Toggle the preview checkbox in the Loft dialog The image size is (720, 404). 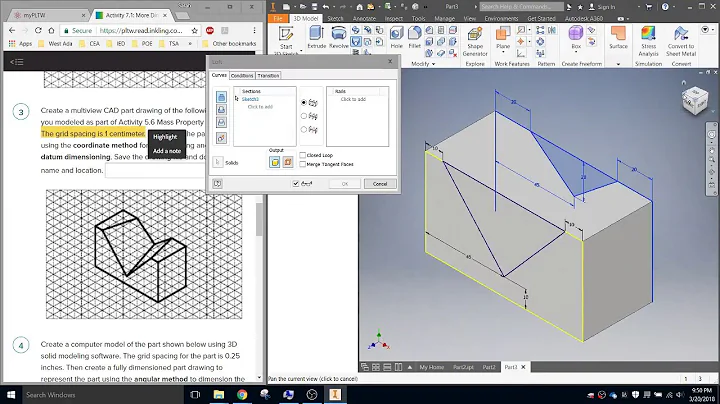click(x=296, y=184)
